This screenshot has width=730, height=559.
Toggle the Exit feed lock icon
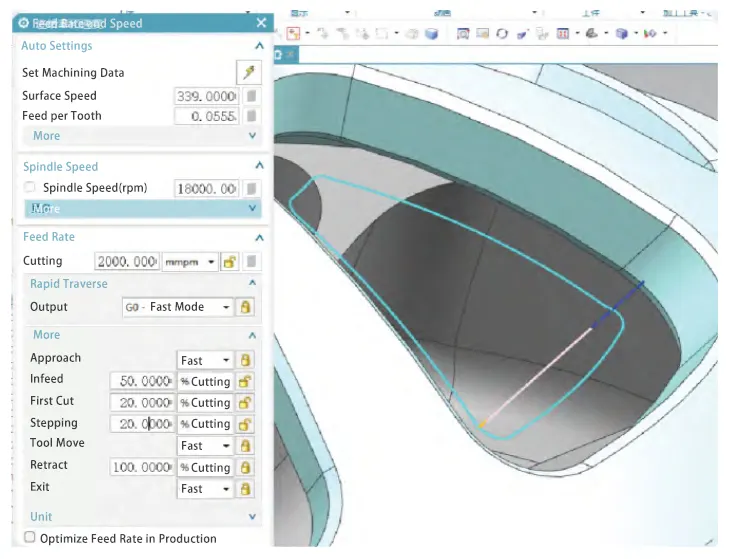[246, 489]
